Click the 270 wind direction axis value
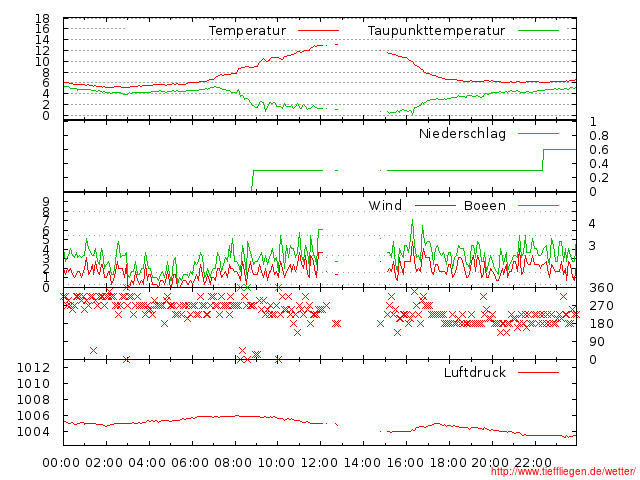This screenshot has width=640, height=480. coord(601,306)
